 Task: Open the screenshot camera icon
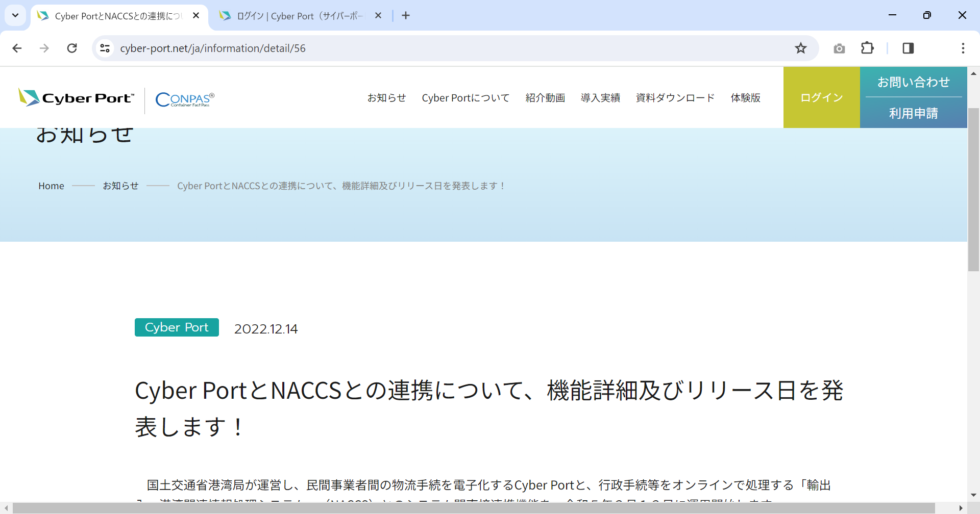[x=839, y=48]
